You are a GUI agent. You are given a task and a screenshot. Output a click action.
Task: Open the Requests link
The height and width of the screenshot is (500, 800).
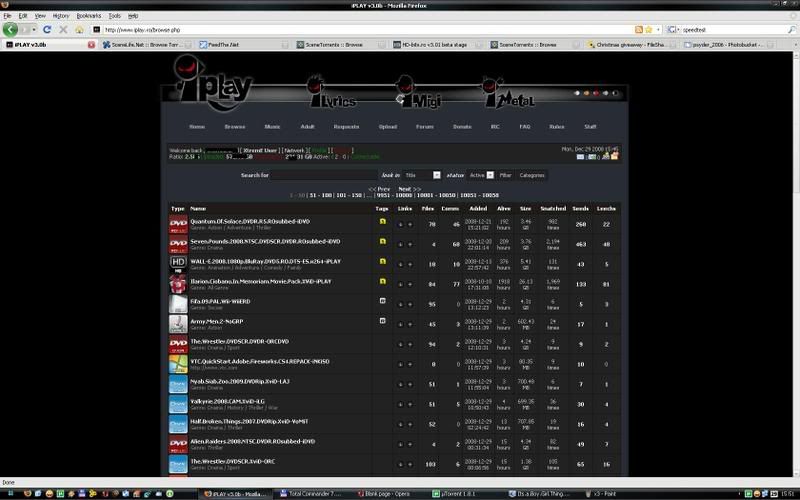click(x=346, y=127)
